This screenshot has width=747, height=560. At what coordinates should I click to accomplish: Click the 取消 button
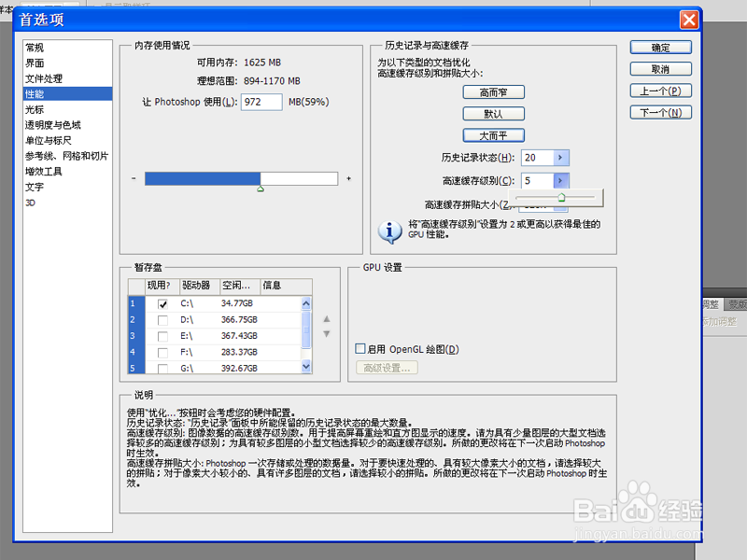(661, 69)
